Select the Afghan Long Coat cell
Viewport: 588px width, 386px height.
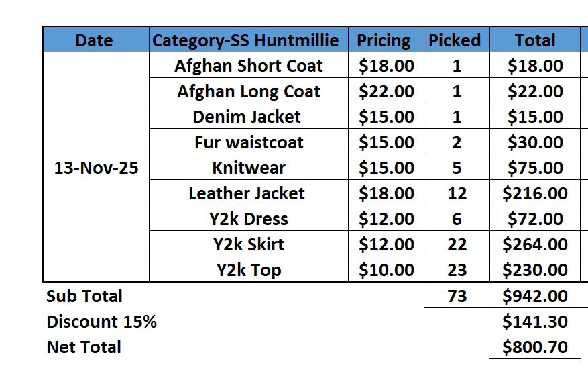point(248,91)
